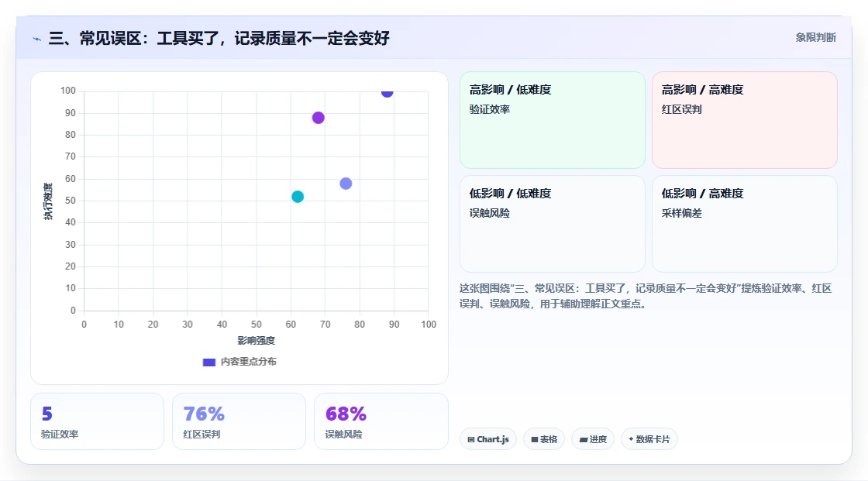
Task: Click the 76% 红区误判 stat card
Action: click(x=239, y=421)
